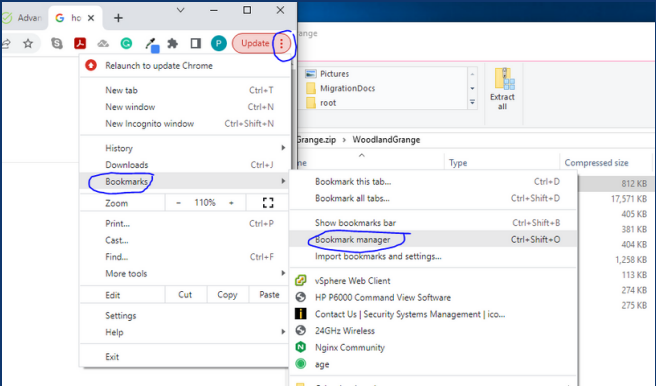This screenshot has width=656, height=386.
Task: Select Cast from Chrome menu
Action: pos(184,240)
